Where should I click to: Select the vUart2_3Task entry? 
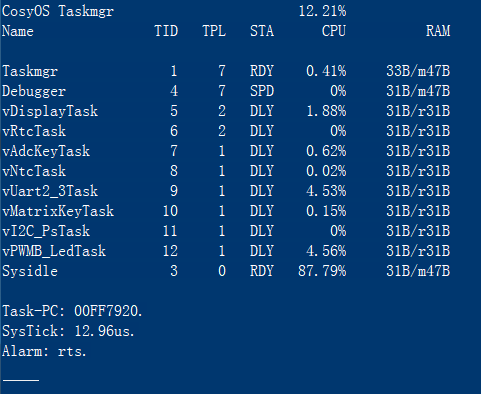coord(50,191)
